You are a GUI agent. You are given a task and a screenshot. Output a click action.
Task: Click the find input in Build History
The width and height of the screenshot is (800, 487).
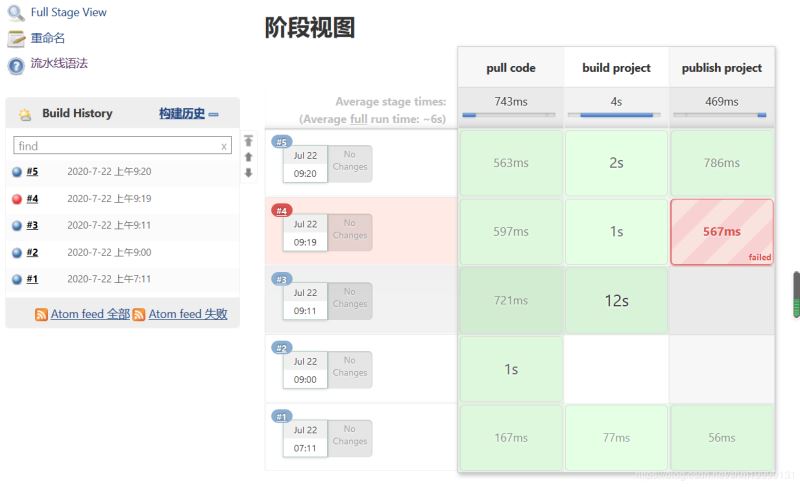(115, 146)
